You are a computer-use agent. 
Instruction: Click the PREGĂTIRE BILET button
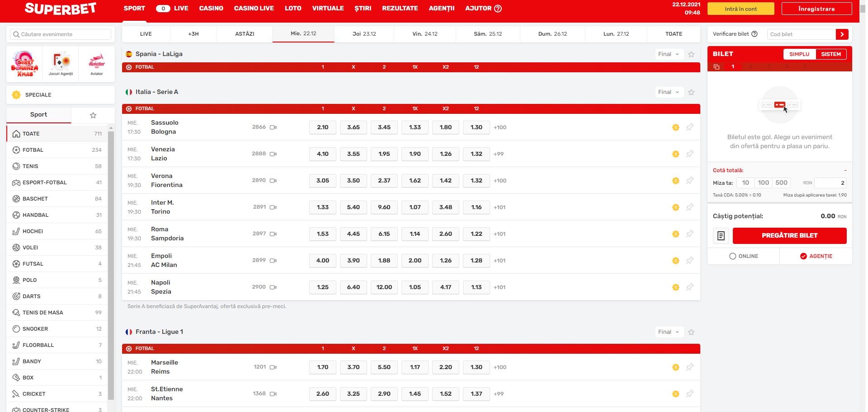[789, 236]
